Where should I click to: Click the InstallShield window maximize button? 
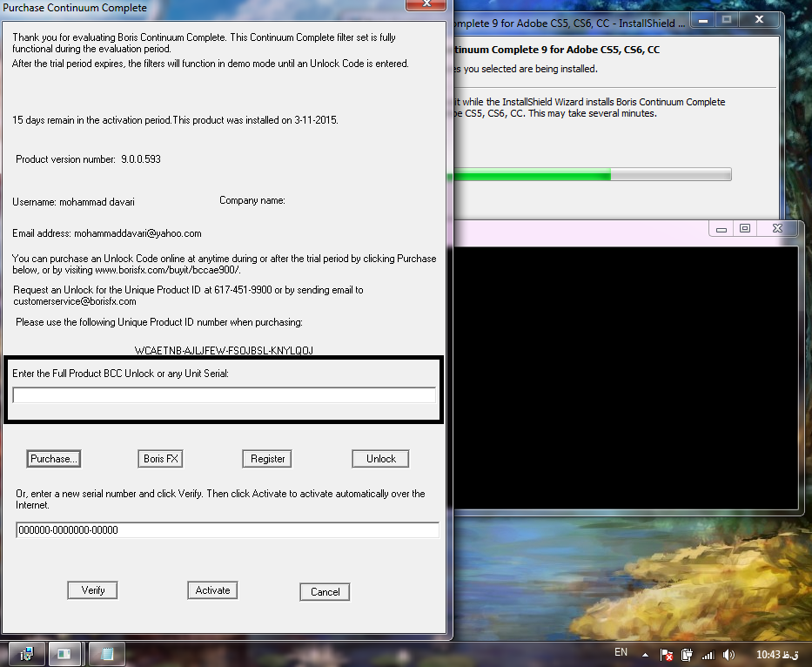pos(727,20)
